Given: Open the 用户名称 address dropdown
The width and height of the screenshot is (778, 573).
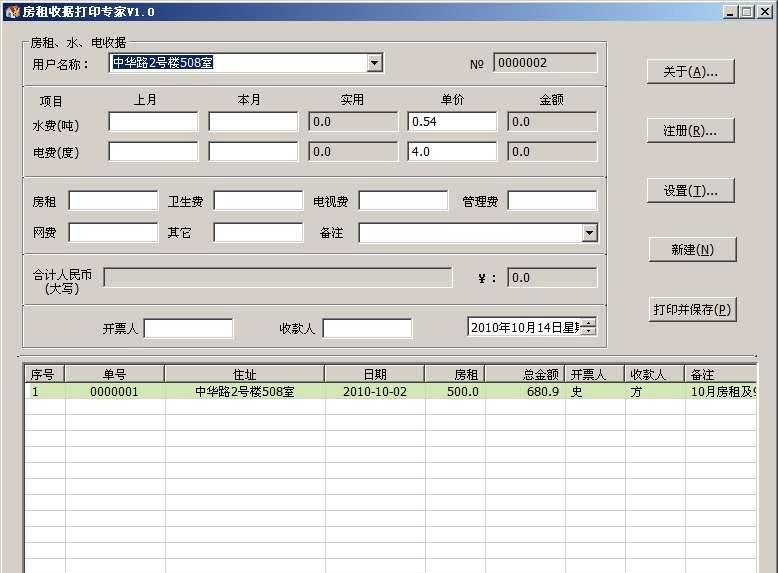Looking at the screenshot, I should [x=374, y=63].
